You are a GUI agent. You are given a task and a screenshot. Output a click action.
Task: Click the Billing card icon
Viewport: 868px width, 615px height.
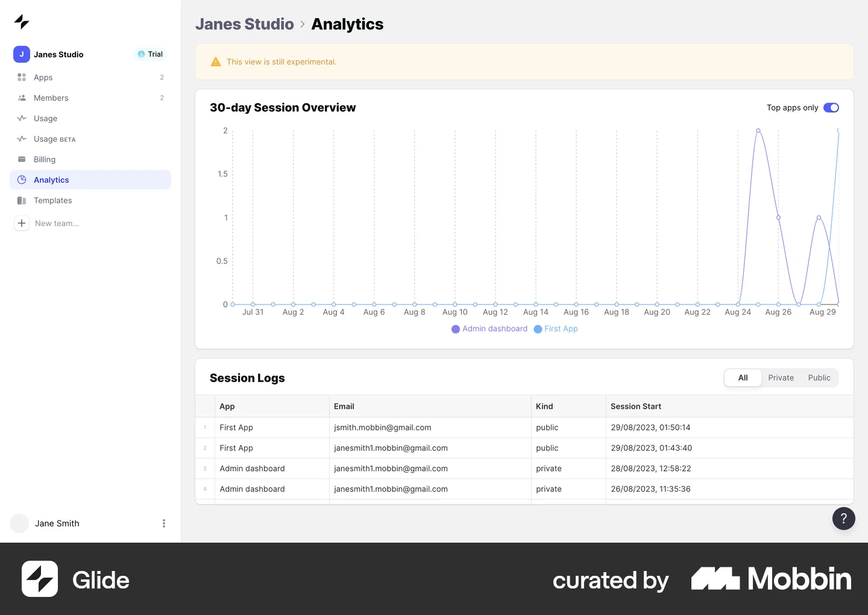22,159
